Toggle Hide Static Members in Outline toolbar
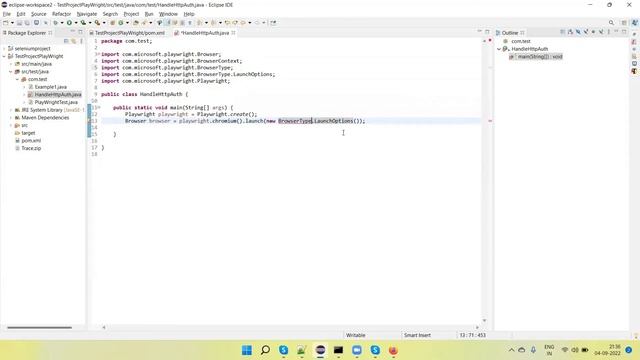640x360 pixels. (586, 32)
